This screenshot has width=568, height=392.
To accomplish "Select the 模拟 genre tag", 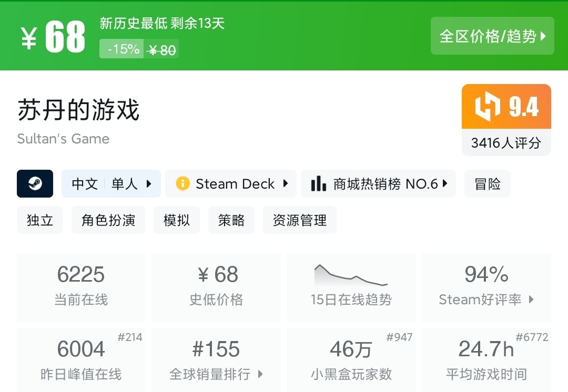I will tap(177, 220).
